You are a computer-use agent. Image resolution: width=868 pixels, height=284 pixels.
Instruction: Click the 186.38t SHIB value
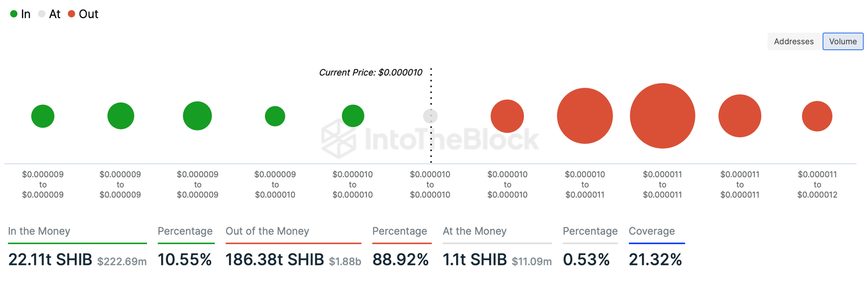click(274, 260)
